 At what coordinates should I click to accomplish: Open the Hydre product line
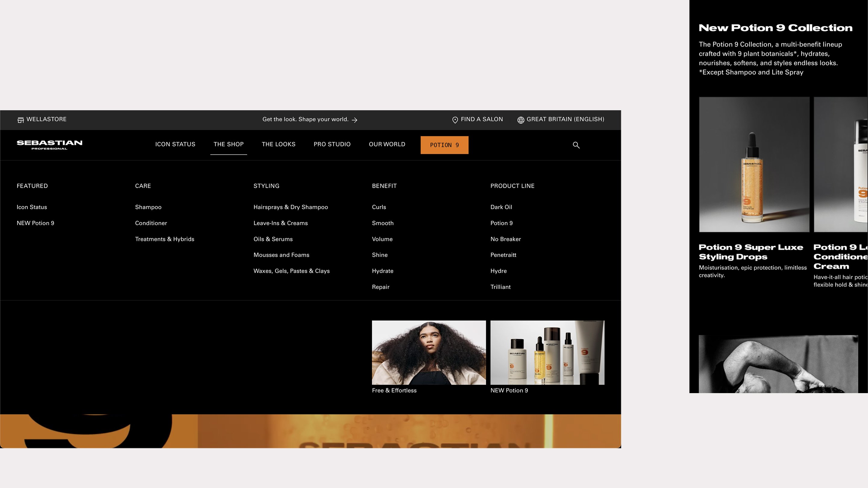point(498,271)
